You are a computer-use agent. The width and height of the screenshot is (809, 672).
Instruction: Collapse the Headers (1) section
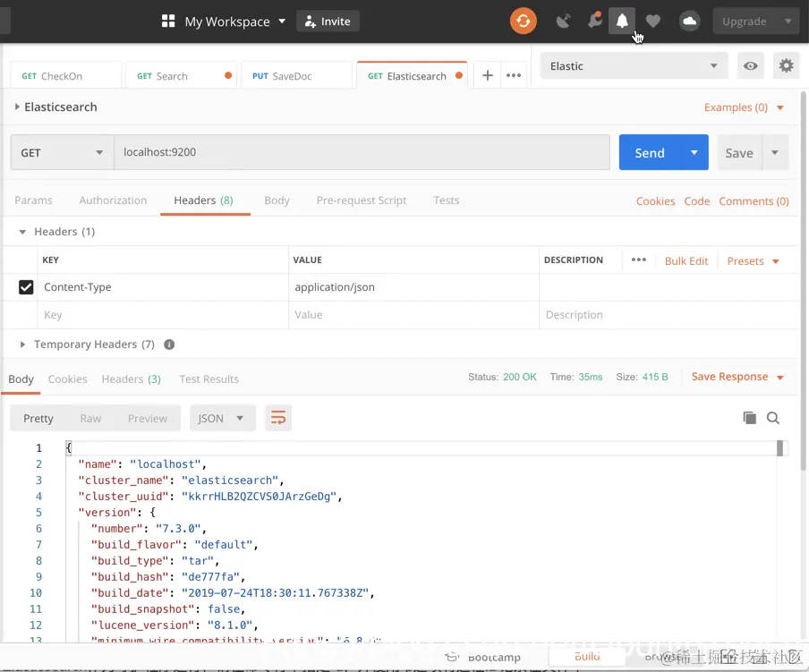[x=22, y=232]
